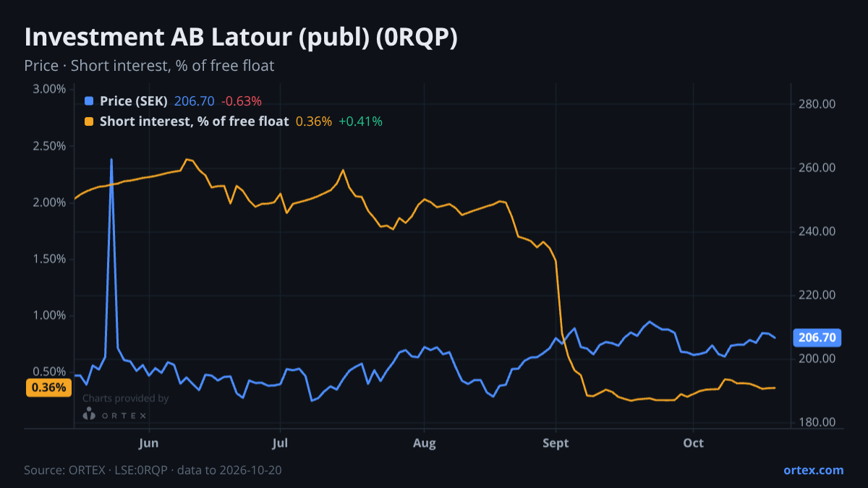This screenshot has height=488, width=868.
Task: Open the ortex.com link
Action: 813,470
